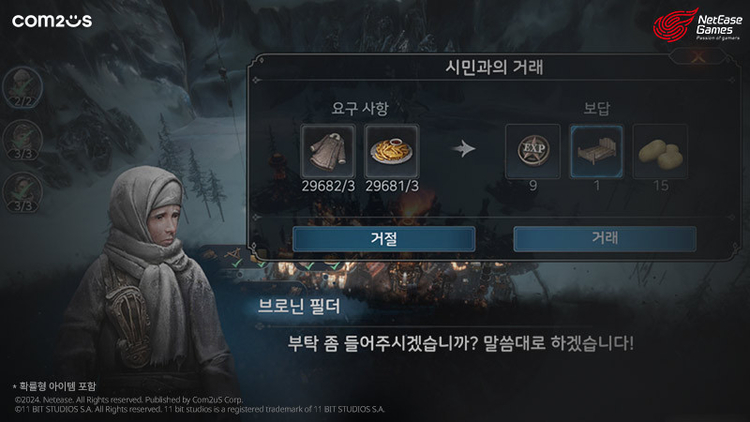Click the arrow between requirements and rewards
This screenshot has height=422, width=750.
pos(463,149)
